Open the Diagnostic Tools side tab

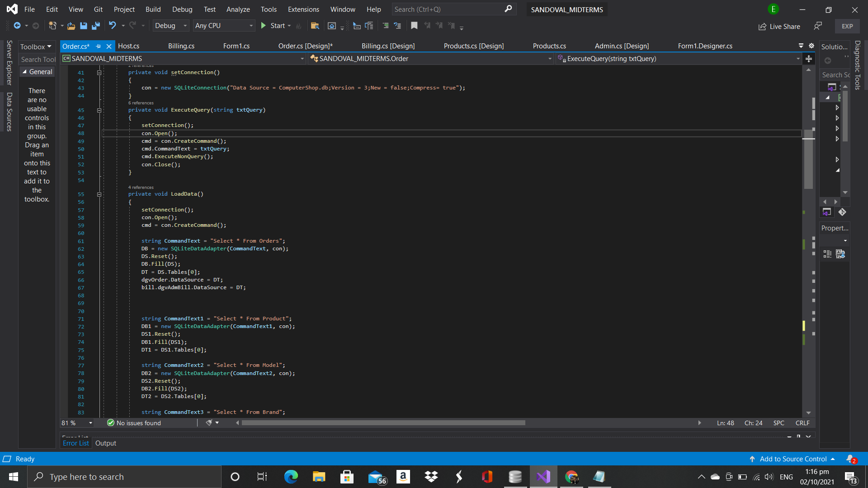coord(857,65)
